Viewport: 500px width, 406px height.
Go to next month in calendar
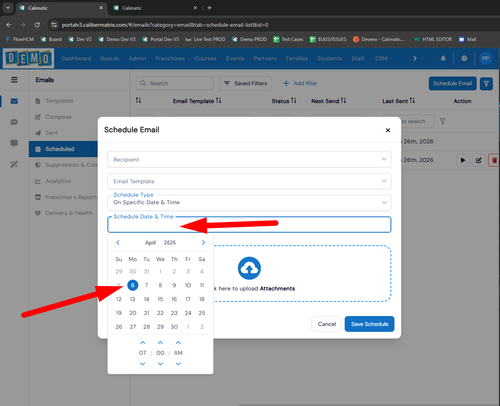(x=203, y=242)
